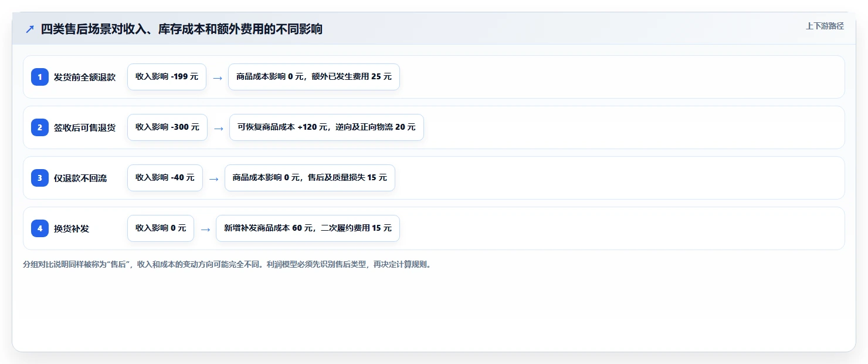Click the trend arrow icon beside the title
The width and height of the screenshot is (868, 364).
[x=30, y=29]
